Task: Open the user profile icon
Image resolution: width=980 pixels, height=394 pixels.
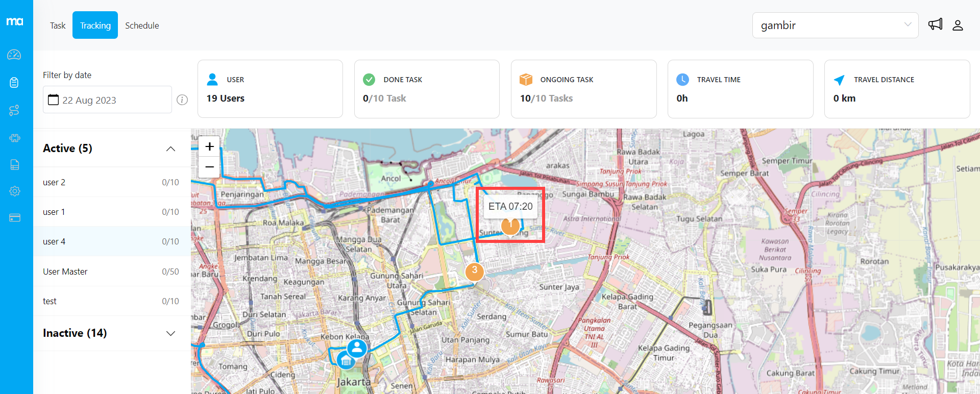Action: tap(958, 25)
